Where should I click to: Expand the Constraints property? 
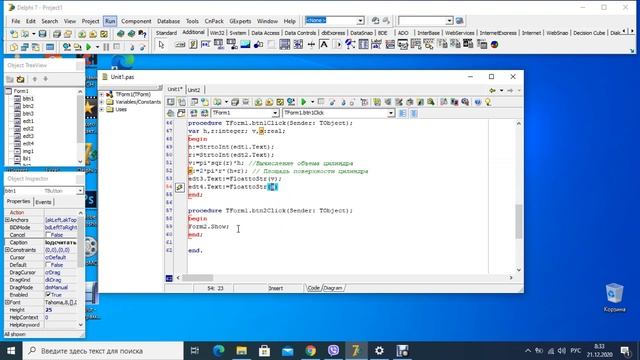click(7, 249)
